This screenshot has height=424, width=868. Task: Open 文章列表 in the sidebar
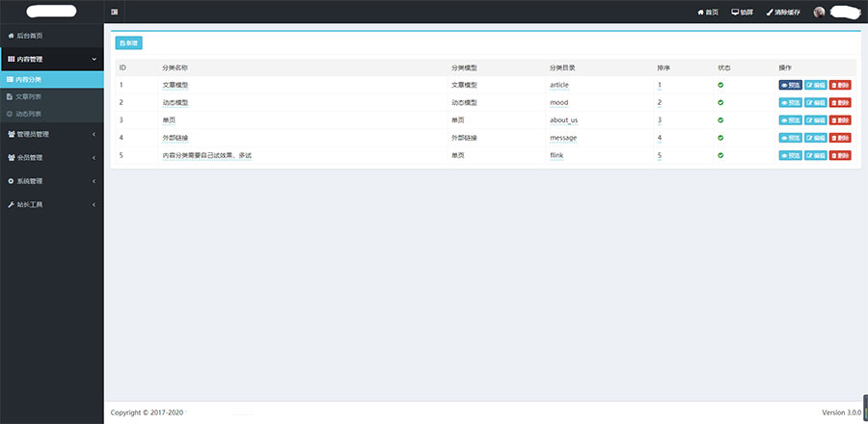pos(29,96)
